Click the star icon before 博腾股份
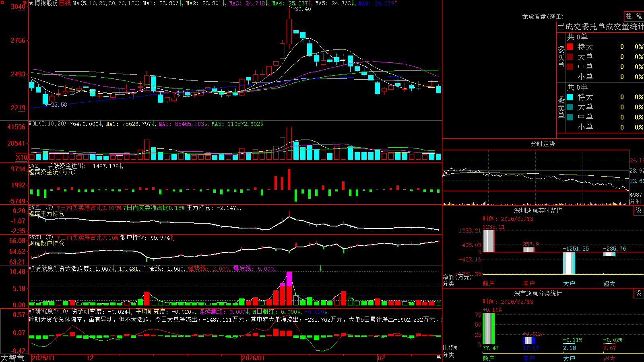 [x=31, y=3]
